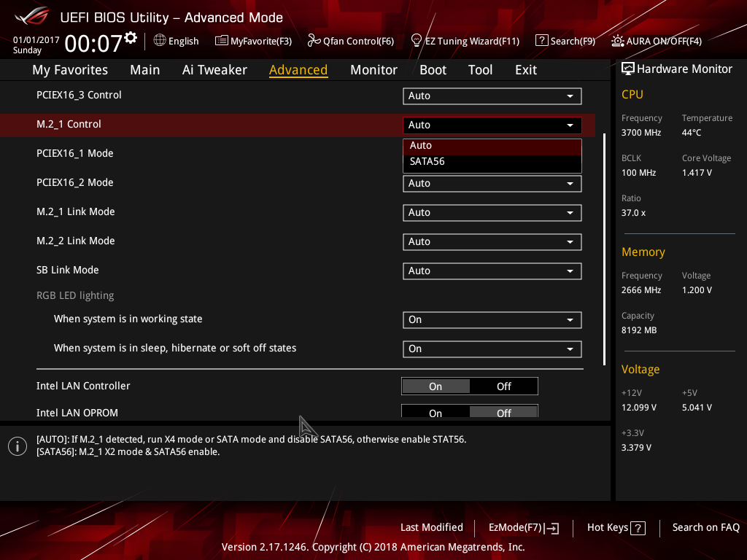Switch to the Boot tab
Screen dimensions: 747x560
433,70
